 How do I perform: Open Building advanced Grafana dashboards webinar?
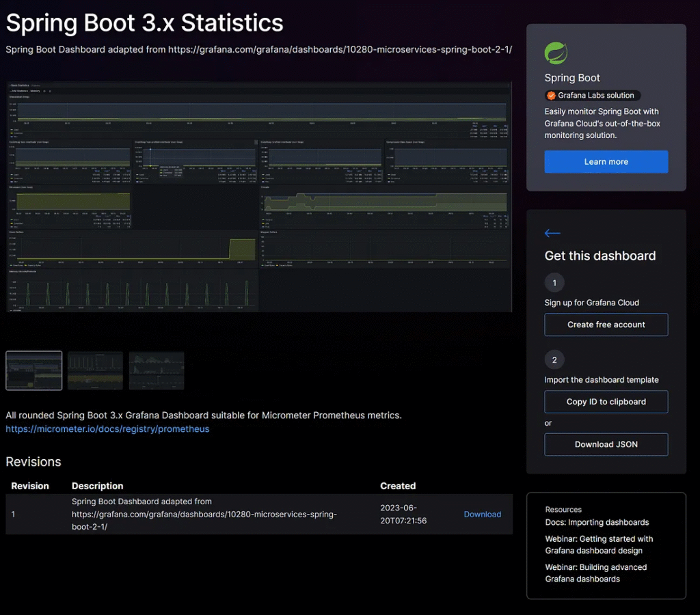tap(595, 573)
